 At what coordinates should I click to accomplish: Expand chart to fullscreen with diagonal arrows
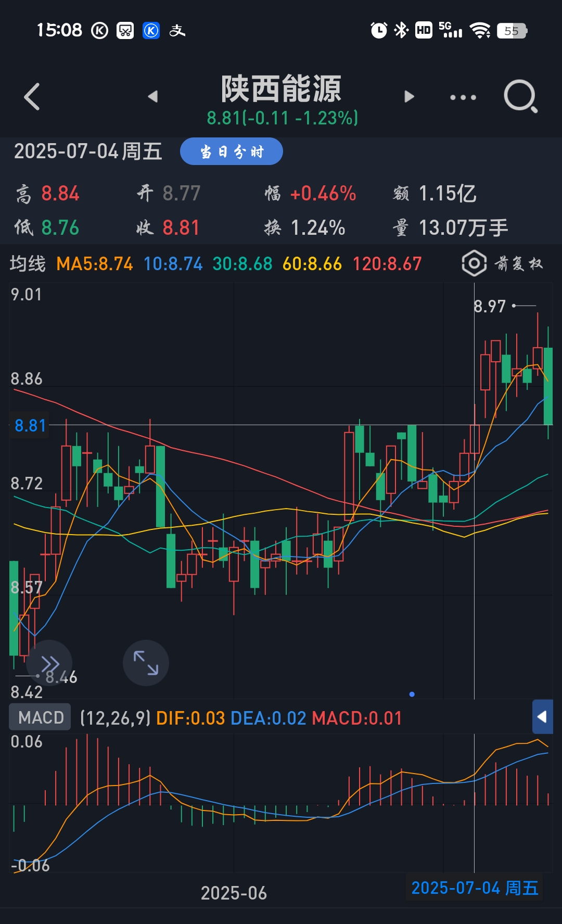146,663
